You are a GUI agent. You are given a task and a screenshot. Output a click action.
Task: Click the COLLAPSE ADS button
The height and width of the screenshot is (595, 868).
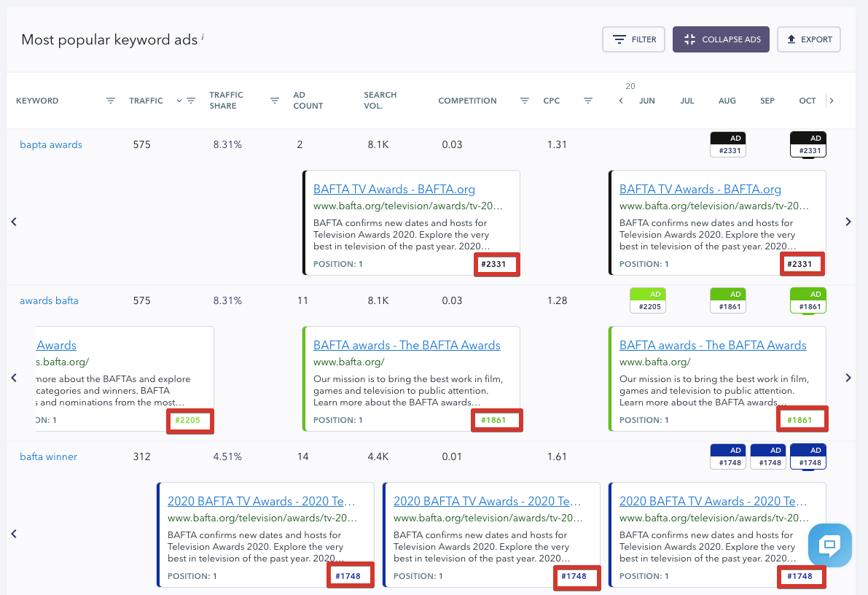[x=721, y=39]
